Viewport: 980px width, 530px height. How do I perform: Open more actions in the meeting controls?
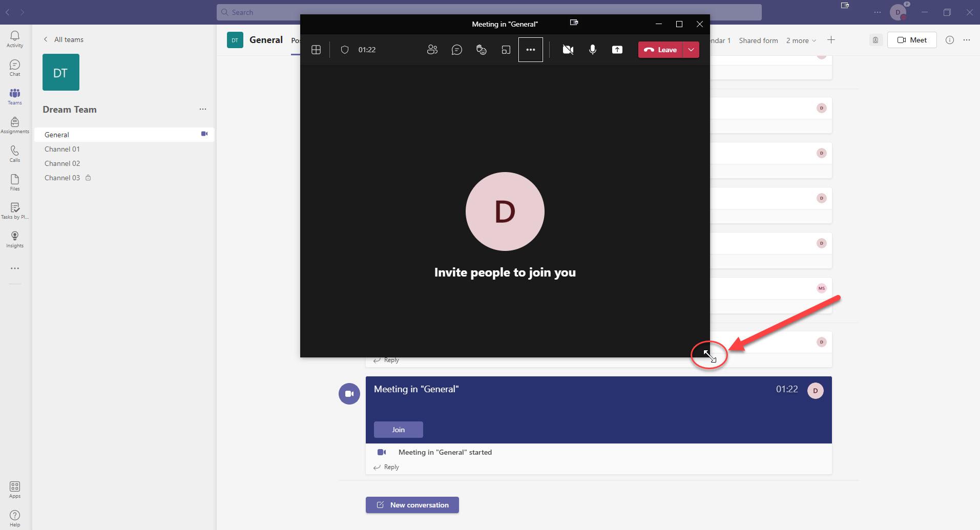[x=530, y=50]
